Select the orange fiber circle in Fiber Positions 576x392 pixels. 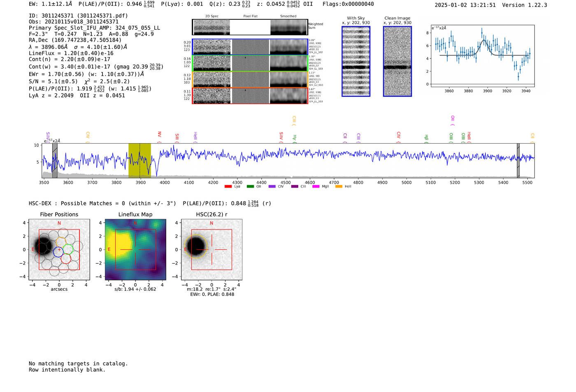61,242
